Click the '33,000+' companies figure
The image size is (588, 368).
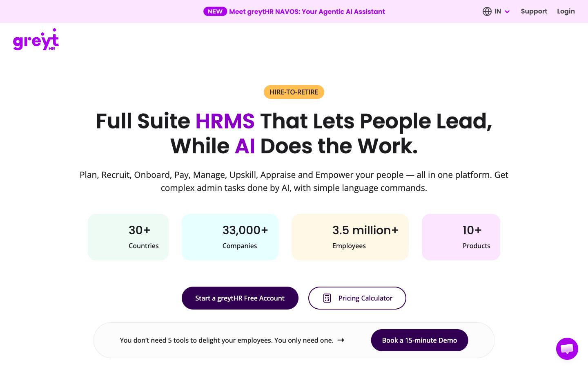pyautogui.click(x=245, y=230)
